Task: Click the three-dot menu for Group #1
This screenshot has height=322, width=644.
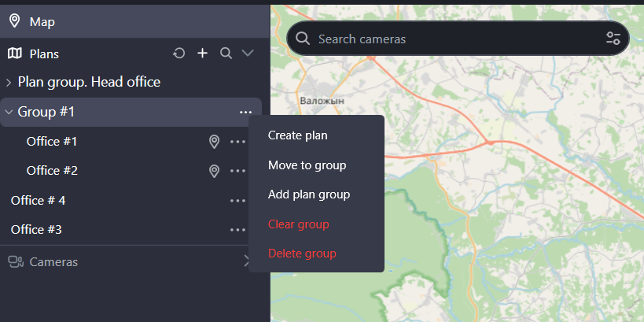Action: (x=246, y=113)
